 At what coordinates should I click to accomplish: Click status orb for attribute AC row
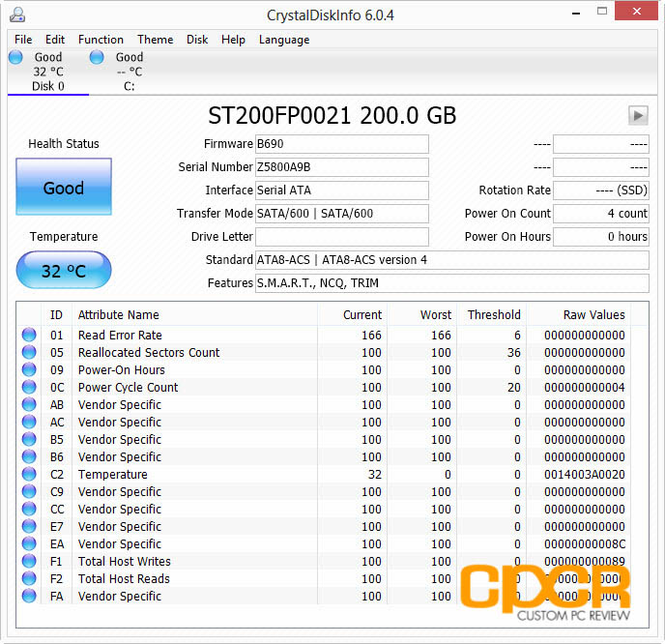tap(29, 422)
